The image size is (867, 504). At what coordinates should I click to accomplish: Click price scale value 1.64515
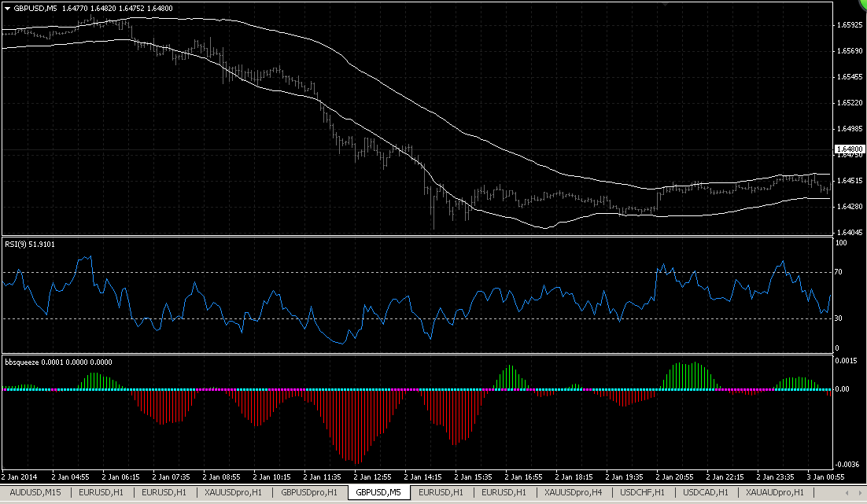[x=850, y=181]
